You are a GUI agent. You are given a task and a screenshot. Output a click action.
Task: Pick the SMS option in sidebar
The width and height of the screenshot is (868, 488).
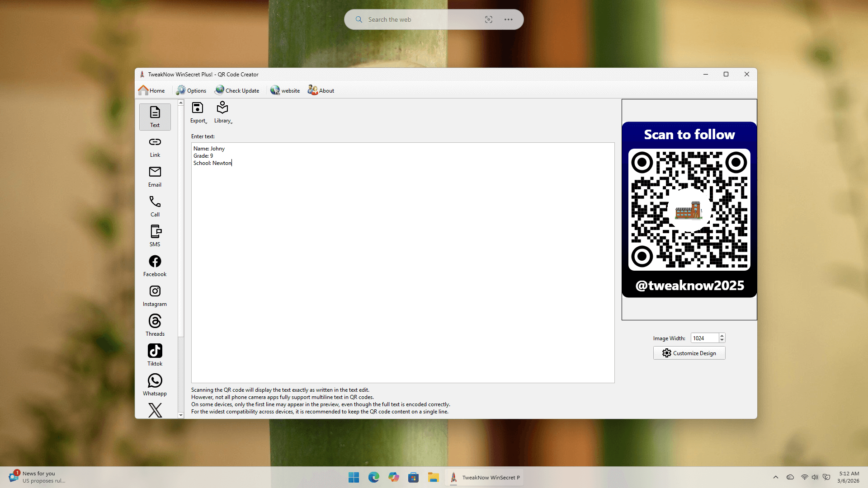point(155,236)
